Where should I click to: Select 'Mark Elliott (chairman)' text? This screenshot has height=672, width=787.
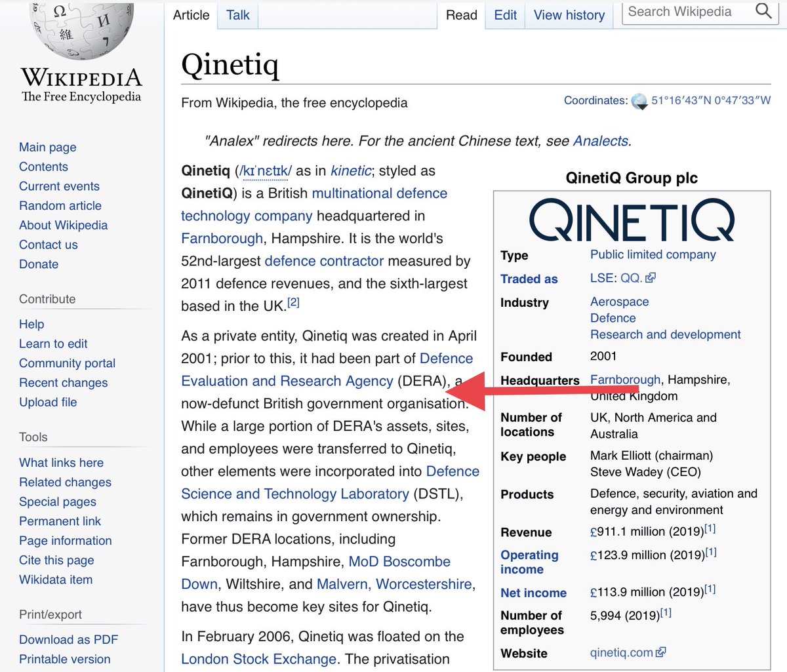point(651,456)
